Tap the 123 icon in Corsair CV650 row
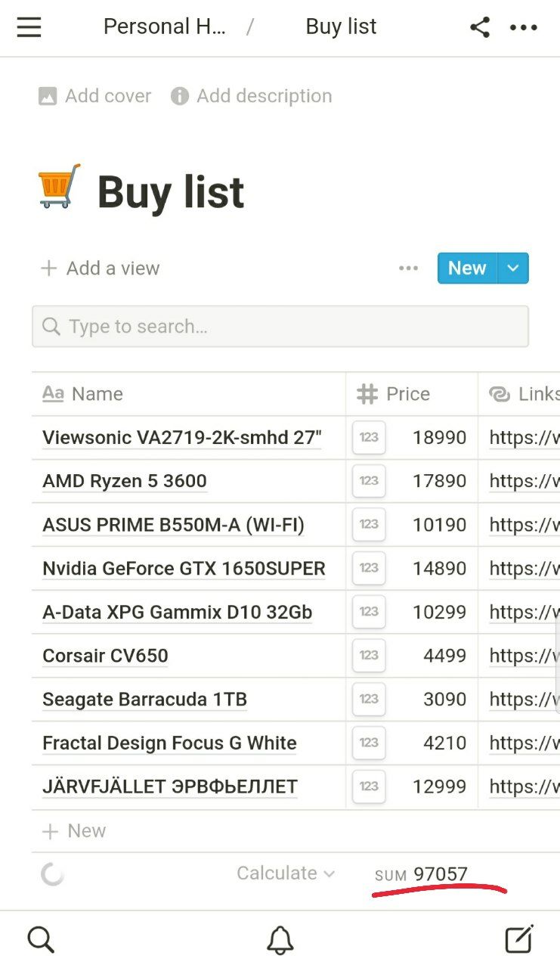 tap(369, 656)
